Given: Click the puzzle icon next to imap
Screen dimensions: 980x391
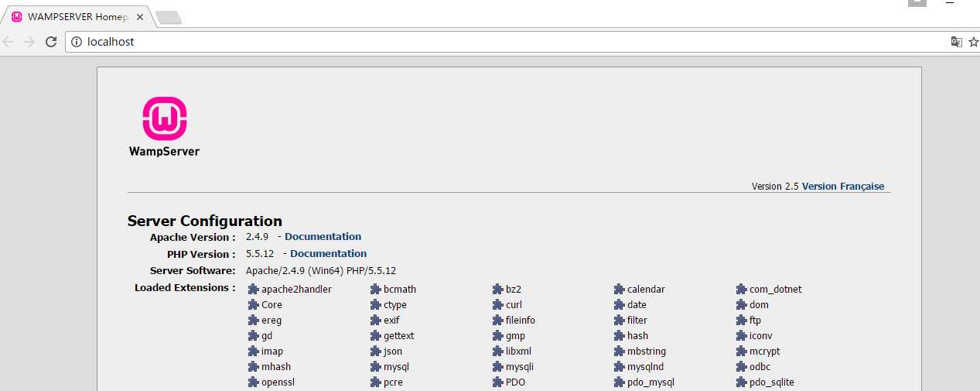Looking at the screenshot, I should [x=253, y=352].
